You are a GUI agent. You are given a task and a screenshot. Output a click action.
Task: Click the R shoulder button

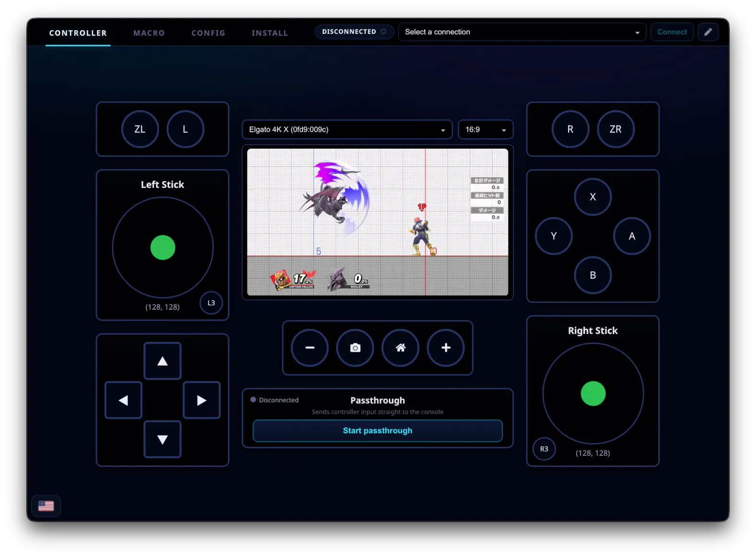coord(570,129)
